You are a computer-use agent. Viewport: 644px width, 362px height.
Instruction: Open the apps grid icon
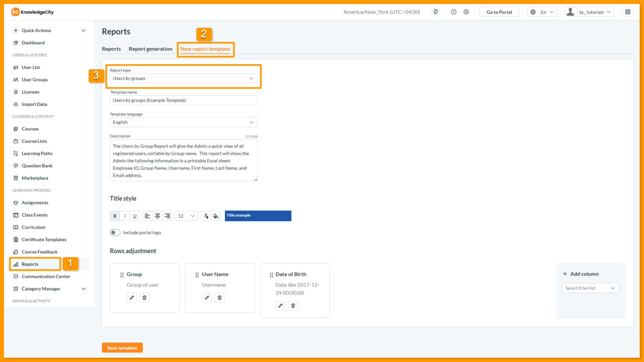(628, 12)
